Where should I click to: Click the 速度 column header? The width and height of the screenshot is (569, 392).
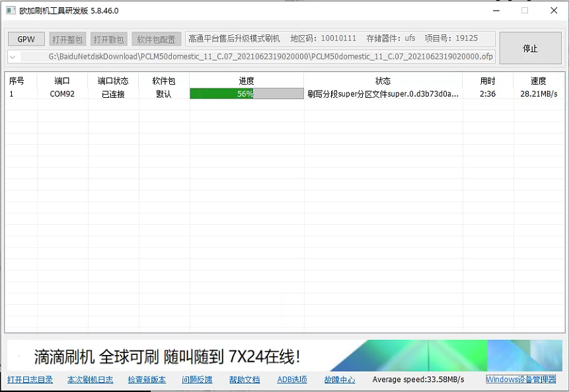pos(539,81)
